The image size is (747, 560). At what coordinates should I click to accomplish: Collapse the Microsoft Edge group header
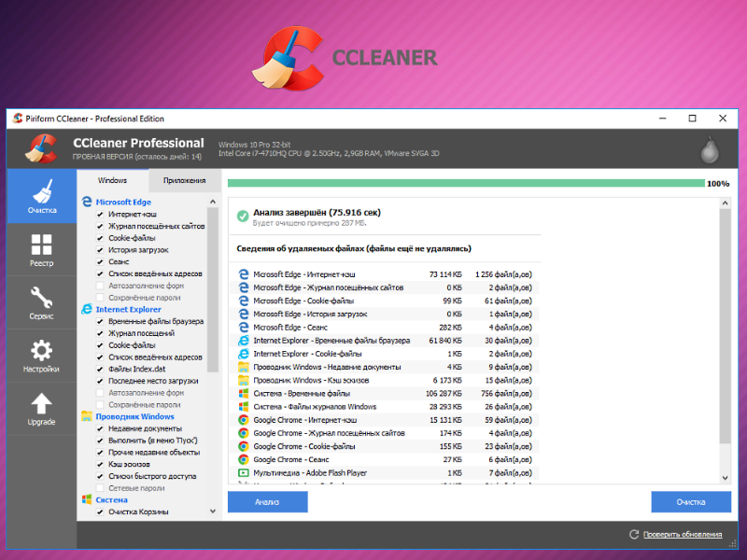click(123, 202)
